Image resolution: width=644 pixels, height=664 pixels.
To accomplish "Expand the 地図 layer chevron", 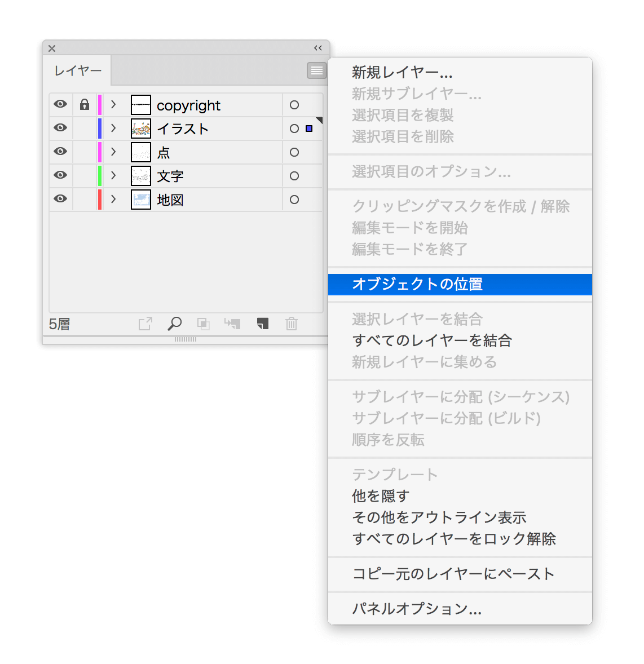I will (x=113, y=199).
